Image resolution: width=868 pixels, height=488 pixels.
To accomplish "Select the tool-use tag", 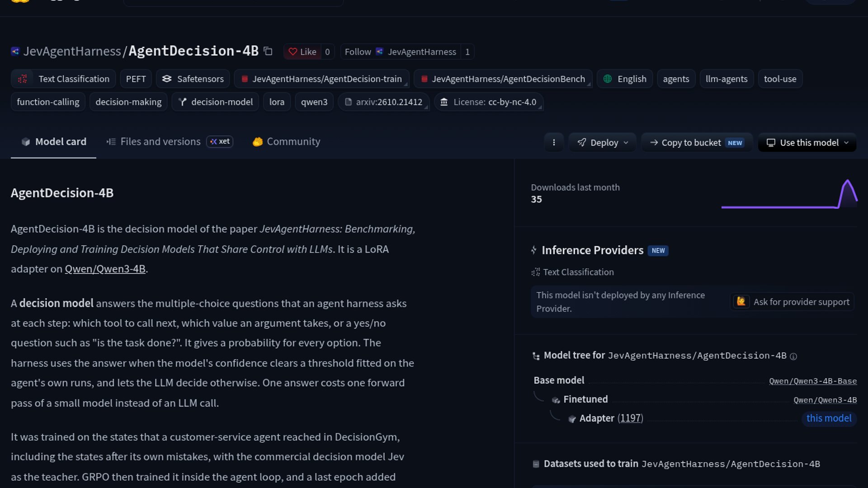I will (780, 79).
